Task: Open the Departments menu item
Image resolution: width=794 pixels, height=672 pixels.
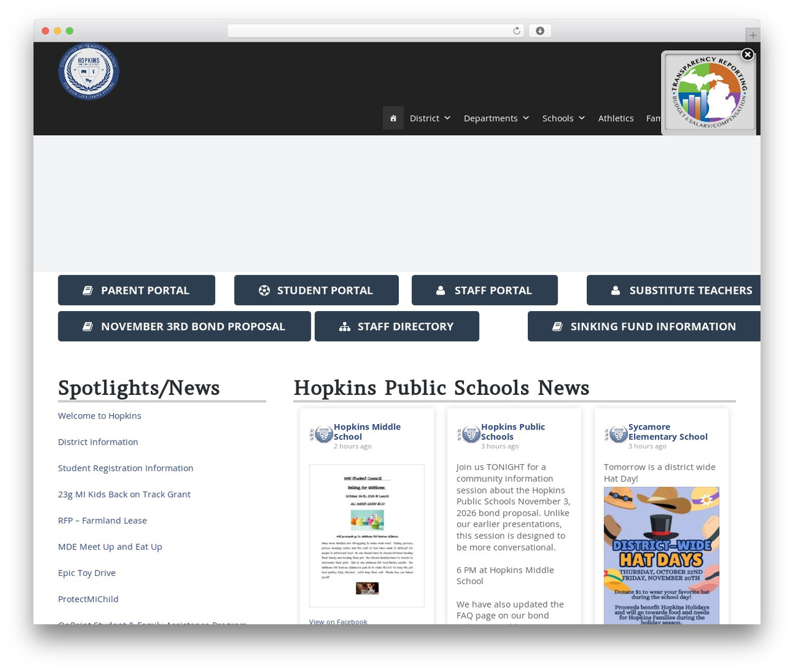Action: pyautogui.click(x=491, y=118)
